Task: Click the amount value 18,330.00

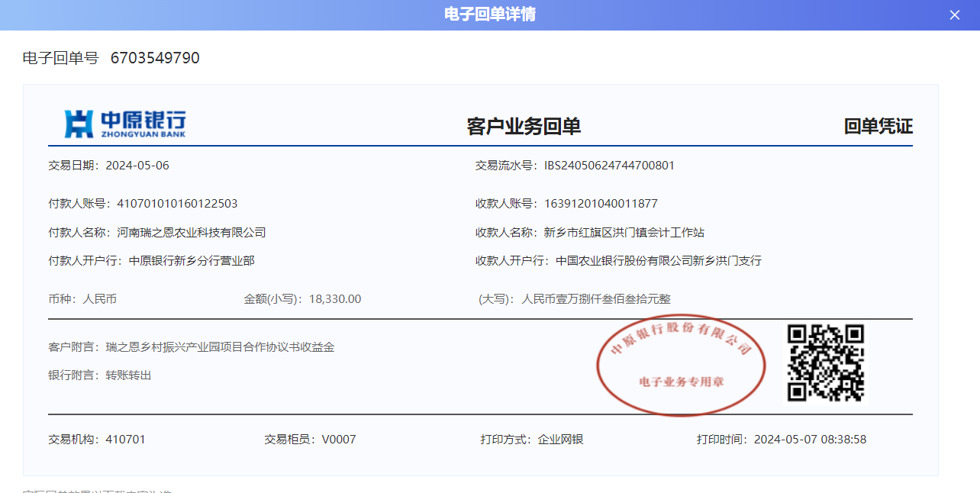Action: point(335,299)
